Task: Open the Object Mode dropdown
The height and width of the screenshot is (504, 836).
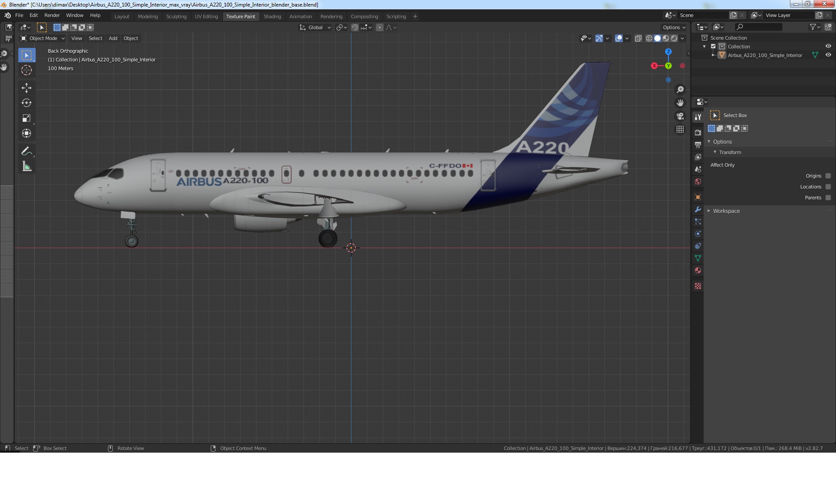Action: pos(43,38)
